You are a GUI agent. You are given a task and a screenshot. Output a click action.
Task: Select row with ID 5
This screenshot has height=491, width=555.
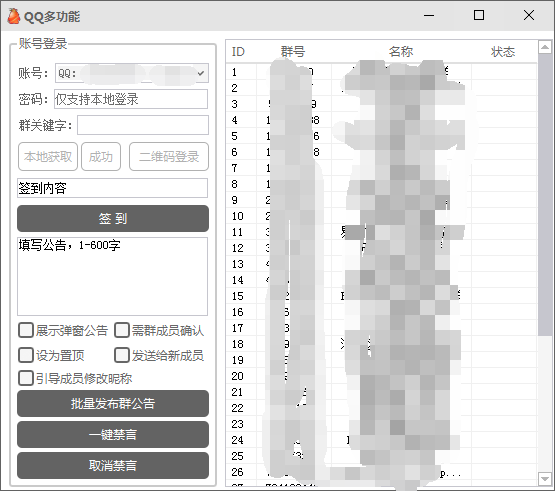coord(382,136)
